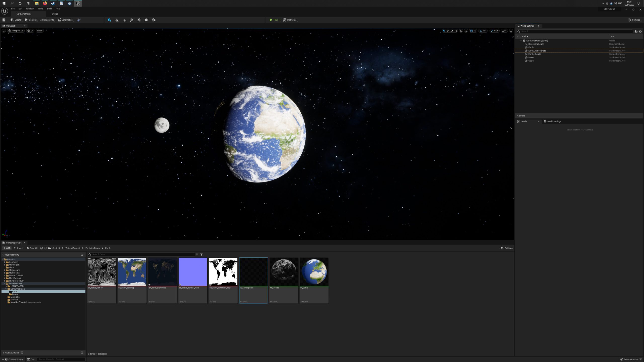Expand the COLLECTIONS section
Viewport: 644px width, 362px height.
point(3,353)
